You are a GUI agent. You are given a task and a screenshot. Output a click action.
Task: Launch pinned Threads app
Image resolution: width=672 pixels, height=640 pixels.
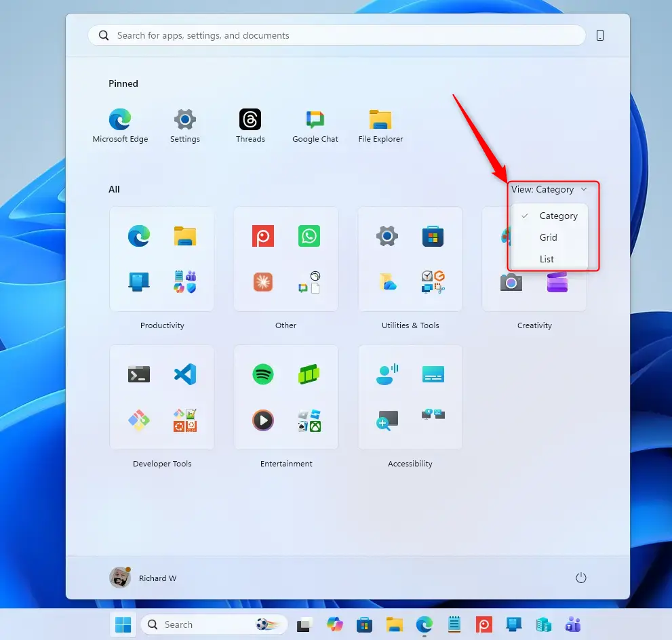[250, 125]
